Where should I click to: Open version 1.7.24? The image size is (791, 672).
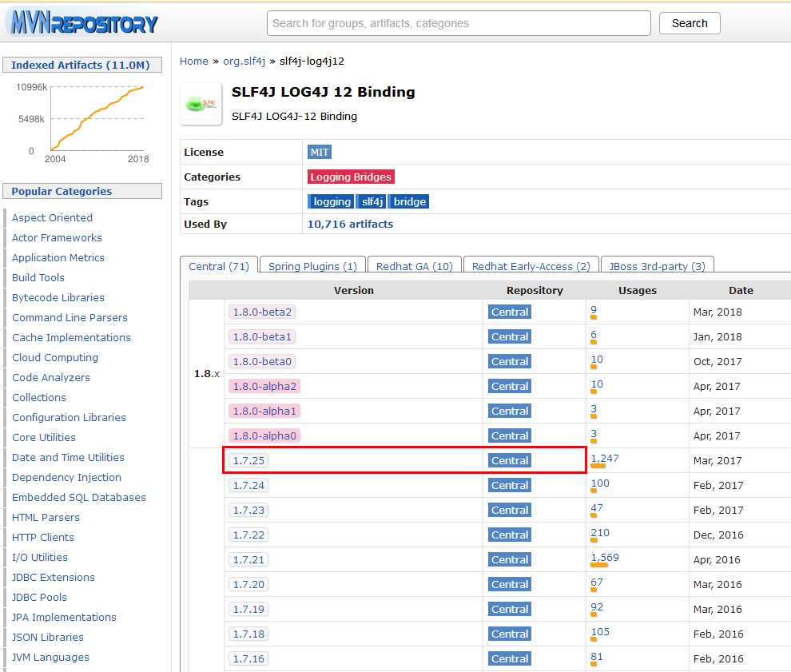click(248, 485)
